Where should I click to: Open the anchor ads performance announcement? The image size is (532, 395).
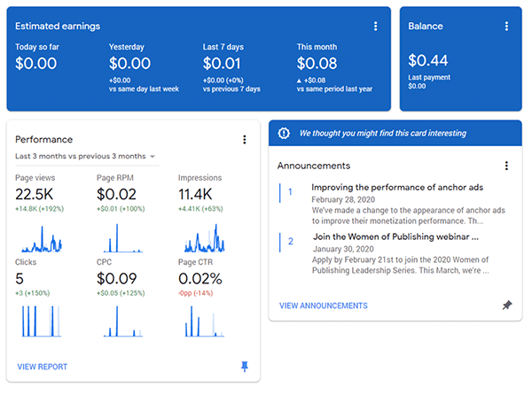coord(398,188)
